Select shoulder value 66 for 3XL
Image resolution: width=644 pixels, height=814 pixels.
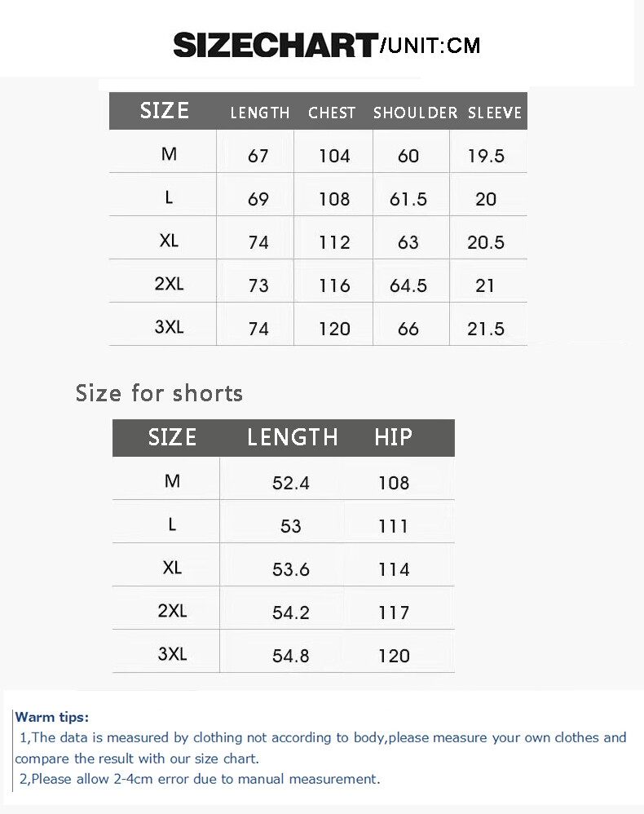(408, 329)
